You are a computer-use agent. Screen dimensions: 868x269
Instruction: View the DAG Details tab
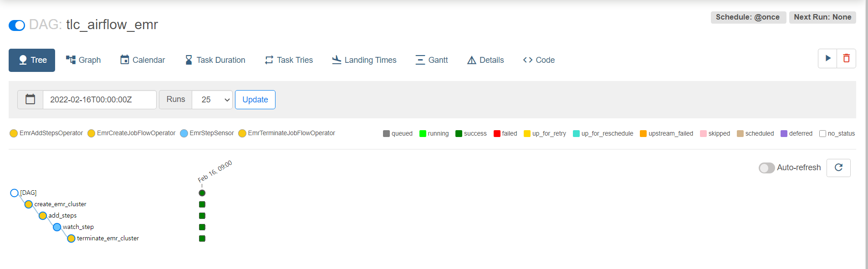(485, 60)
